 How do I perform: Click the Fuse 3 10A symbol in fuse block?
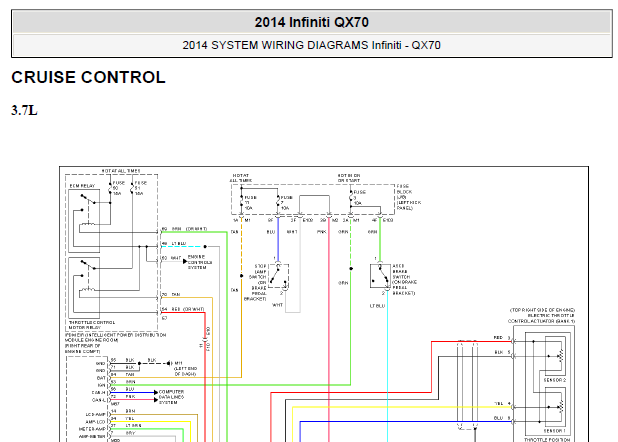tap(351, 198)
